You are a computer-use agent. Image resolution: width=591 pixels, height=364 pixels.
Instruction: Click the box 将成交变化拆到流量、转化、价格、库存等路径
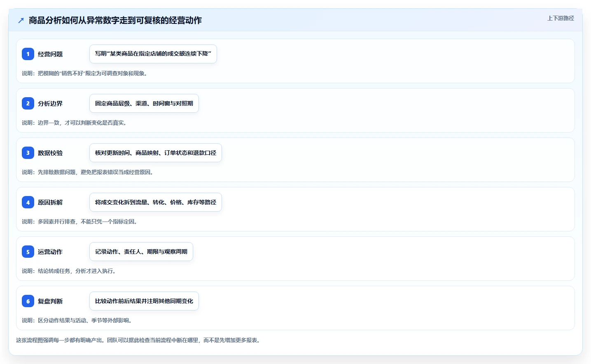[156, 202]
